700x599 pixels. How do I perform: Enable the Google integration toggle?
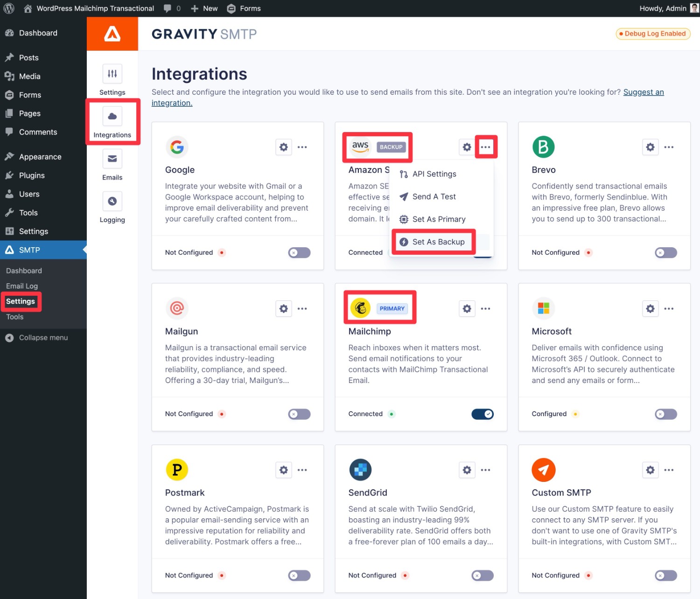[299, 253]
